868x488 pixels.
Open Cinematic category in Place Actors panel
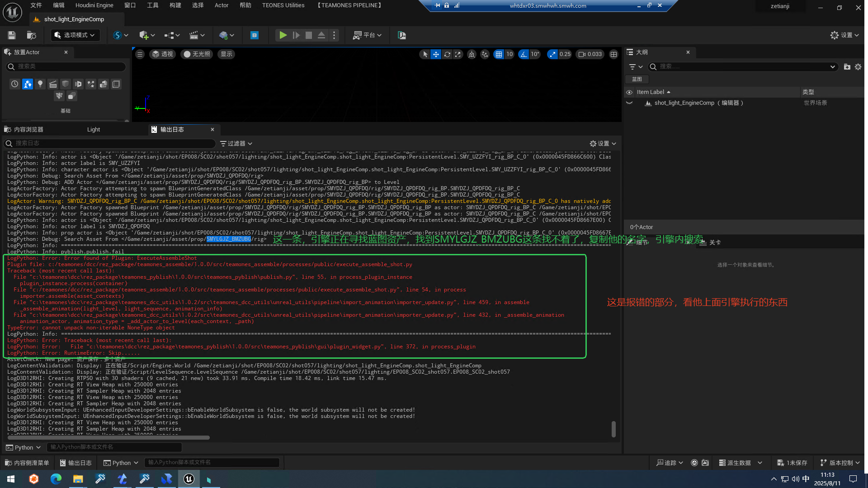(x=53, y=84)
